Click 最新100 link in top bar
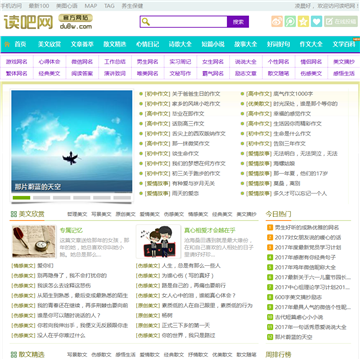The image size is (360, 360). [39, 6]
